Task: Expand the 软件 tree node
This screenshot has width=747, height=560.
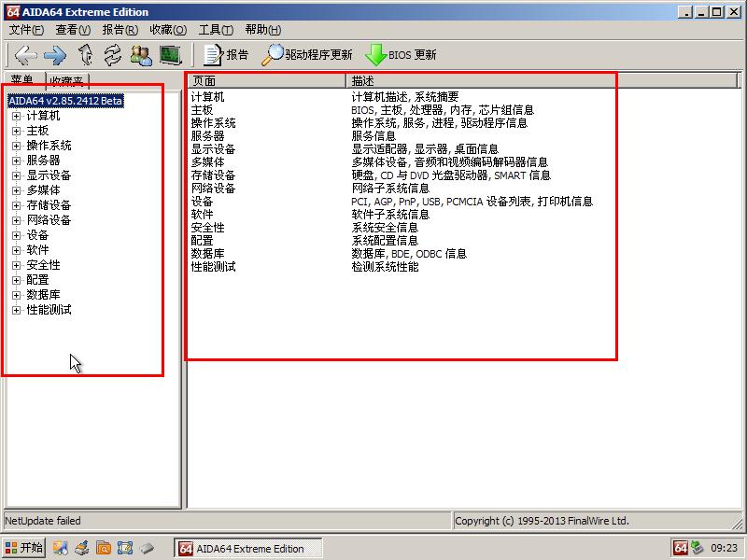Action: click(16, 250)
